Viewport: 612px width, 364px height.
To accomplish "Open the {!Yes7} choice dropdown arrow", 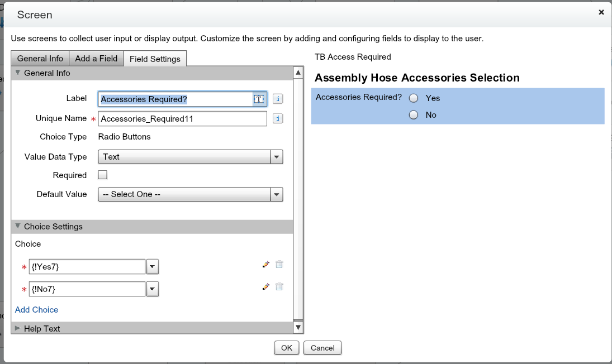I will tap(152, 267).
